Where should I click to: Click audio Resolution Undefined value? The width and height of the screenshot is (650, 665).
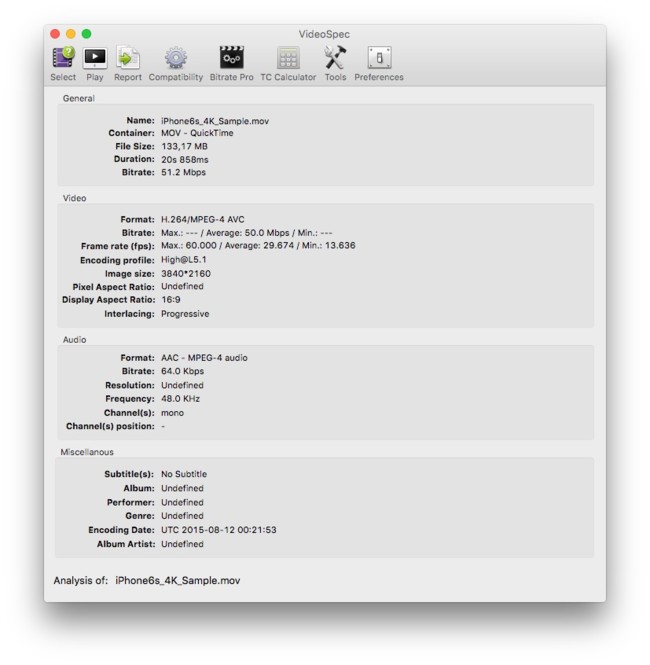tap(182, 385)
